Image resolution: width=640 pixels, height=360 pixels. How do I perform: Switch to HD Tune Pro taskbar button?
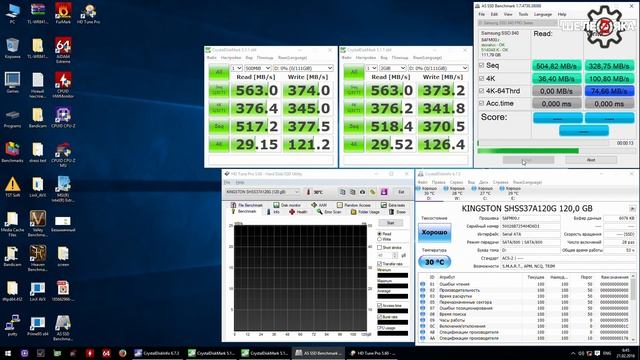pos(373,353)
